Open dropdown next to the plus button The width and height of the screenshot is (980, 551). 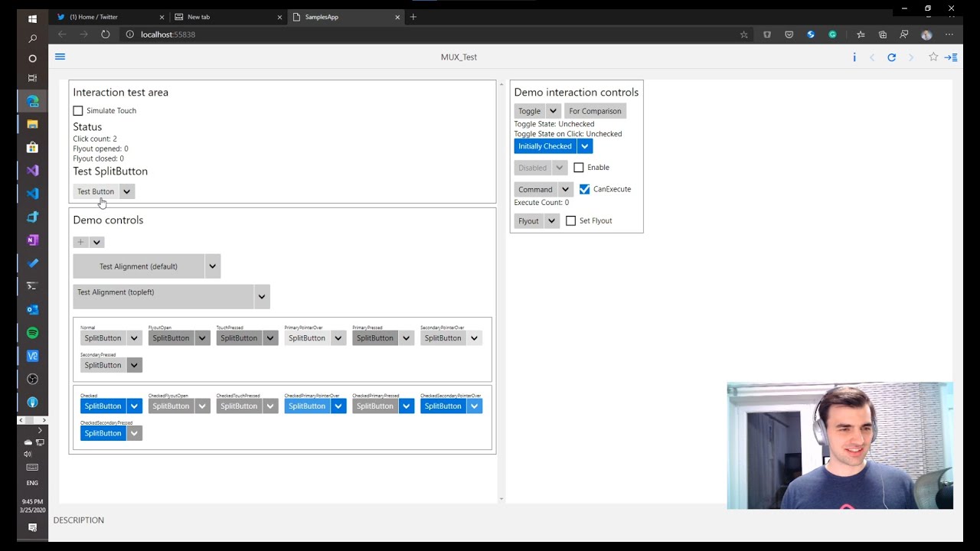click(96, 242)
